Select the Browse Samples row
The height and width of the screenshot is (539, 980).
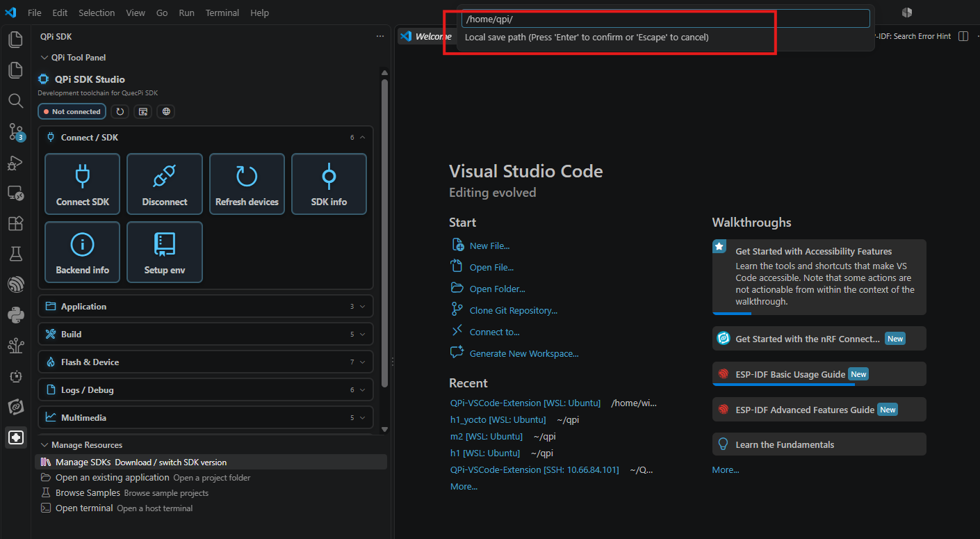(x=211, y=492)
